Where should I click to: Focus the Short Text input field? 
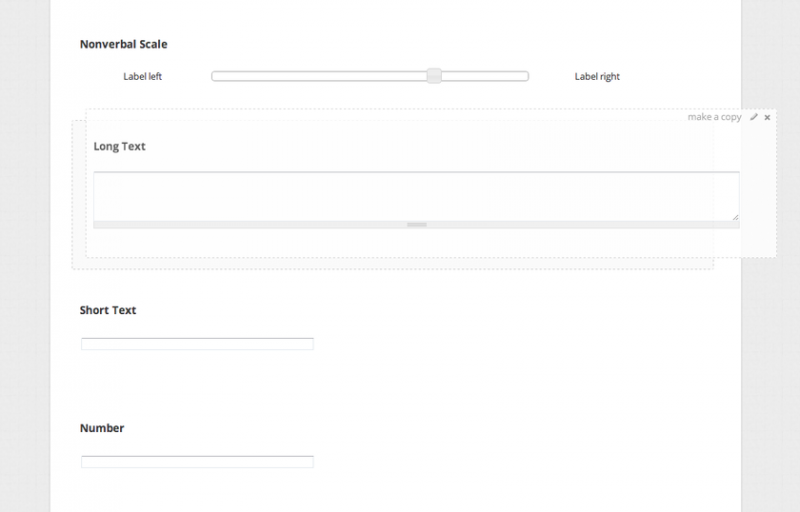point(197,344)
